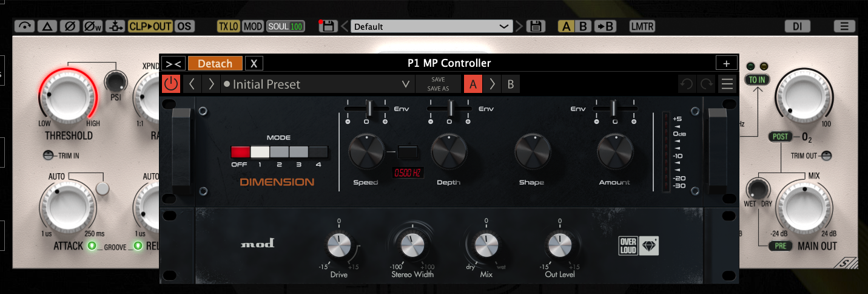Click the diamond gem logo icon
This screenshot has height=294, width=868.
click(x=649, y=245)
